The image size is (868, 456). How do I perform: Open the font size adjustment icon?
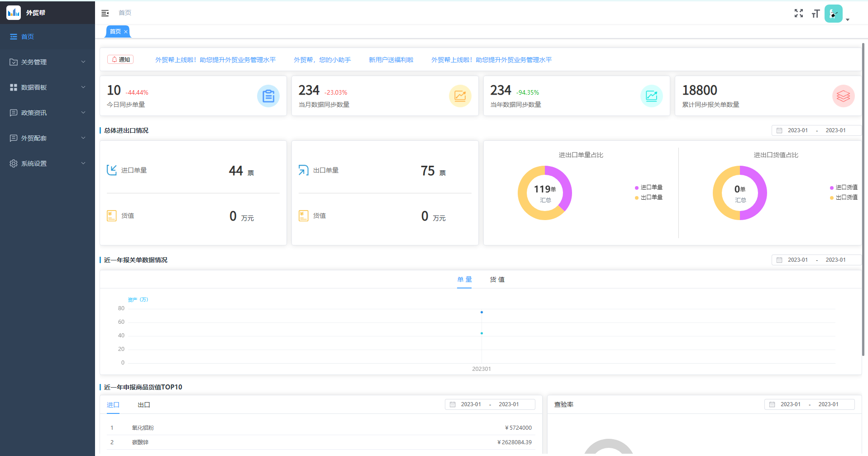(816, 14)
